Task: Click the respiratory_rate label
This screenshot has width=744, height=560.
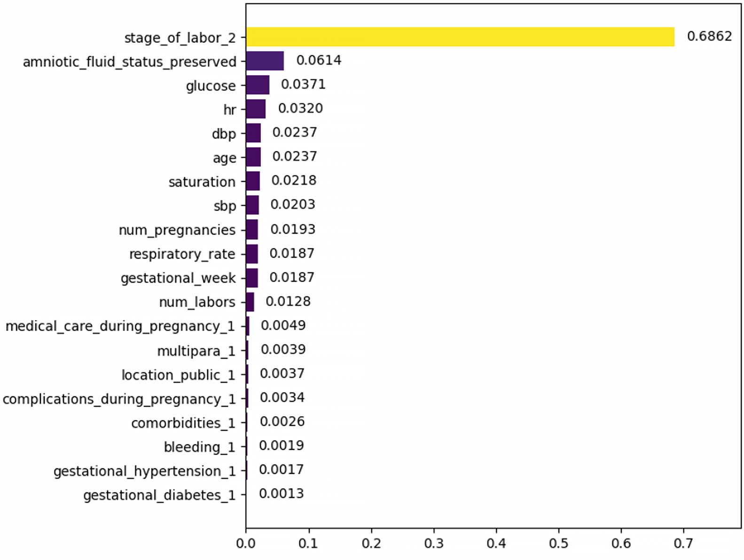Action: pyautogui.click(x=182, y=254)
